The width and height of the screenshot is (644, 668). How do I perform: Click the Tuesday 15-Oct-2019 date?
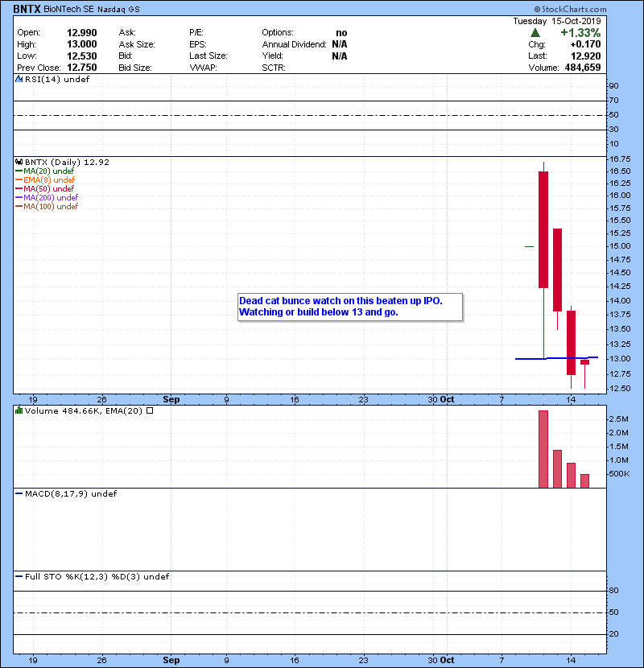click(557, 21)
